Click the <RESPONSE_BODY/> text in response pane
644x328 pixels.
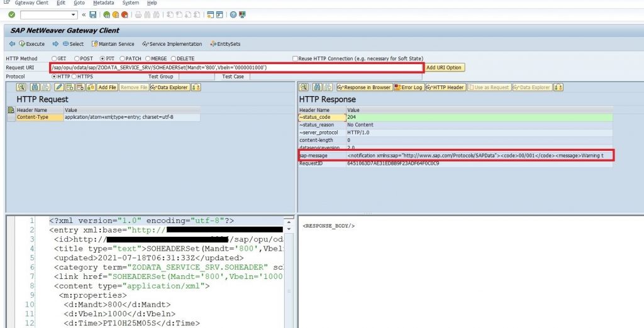(x=328, y=226)
